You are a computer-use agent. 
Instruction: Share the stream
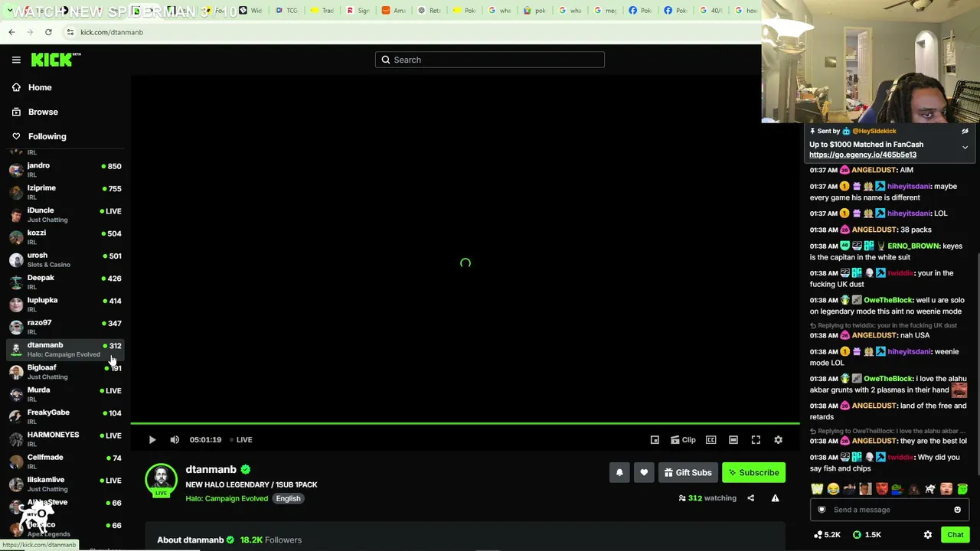click(750, 498)
